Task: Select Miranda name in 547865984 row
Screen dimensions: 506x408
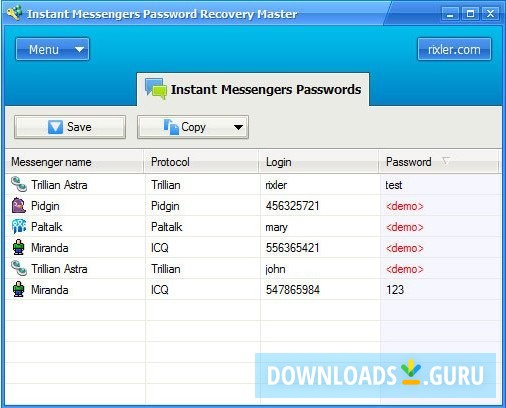Action: coord(50,290)
